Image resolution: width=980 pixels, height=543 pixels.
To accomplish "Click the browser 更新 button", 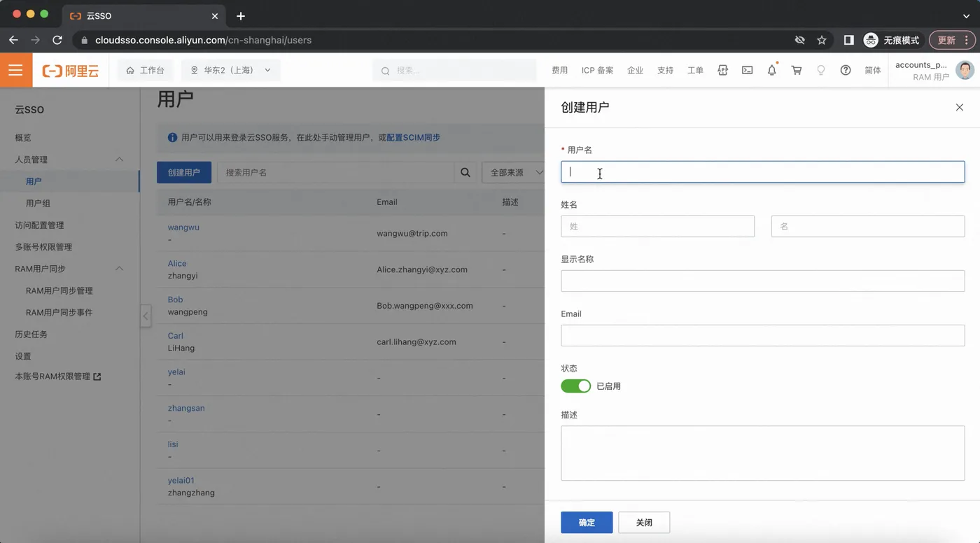I will (952, 40).
